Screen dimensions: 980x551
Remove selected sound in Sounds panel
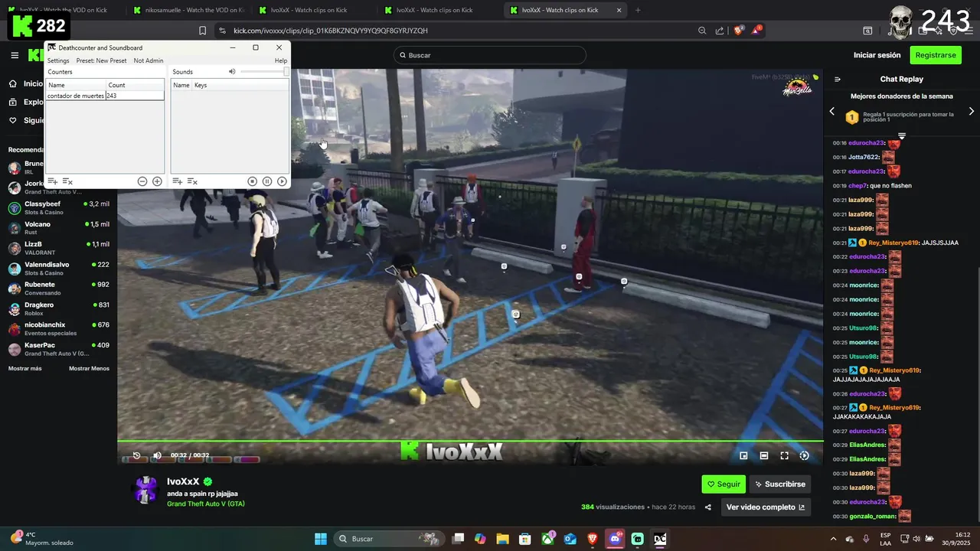(x=192, y=181)
